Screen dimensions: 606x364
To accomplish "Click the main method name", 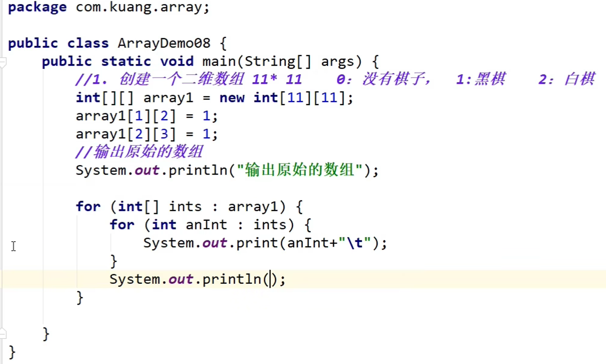I will coord(219,62).
